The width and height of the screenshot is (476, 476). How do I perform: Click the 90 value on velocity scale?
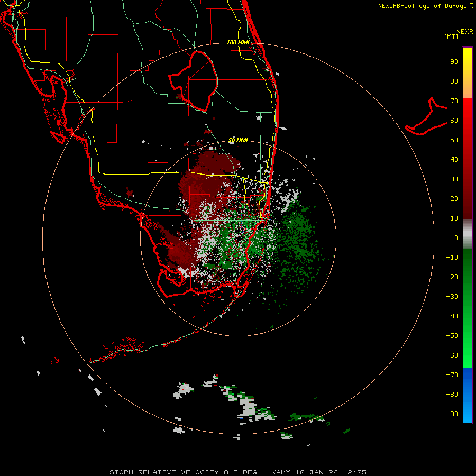click(x=454, y=62)
